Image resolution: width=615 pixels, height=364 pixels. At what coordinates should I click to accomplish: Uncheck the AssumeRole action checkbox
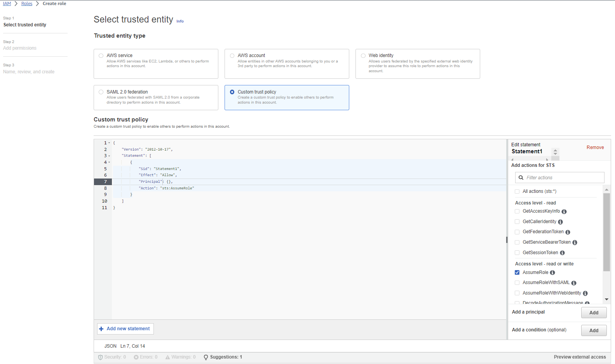[517, 272]
